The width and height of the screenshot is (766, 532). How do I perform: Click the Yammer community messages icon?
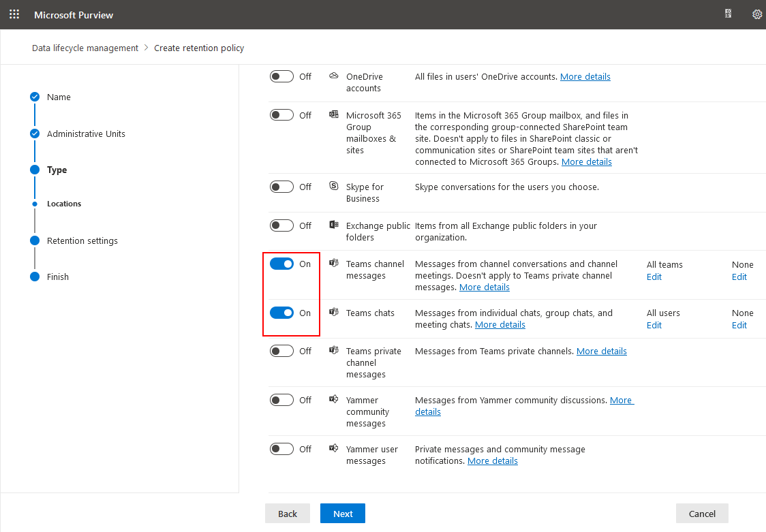[334, 399]
